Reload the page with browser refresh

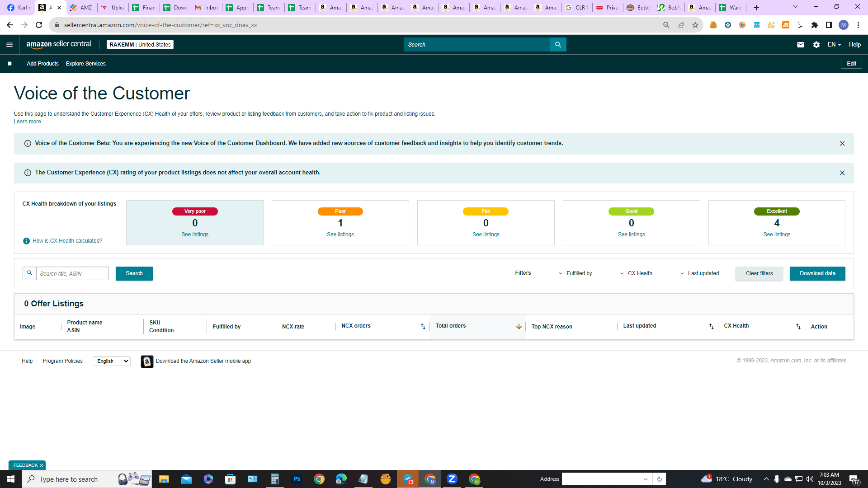click(x=39, y=25)
